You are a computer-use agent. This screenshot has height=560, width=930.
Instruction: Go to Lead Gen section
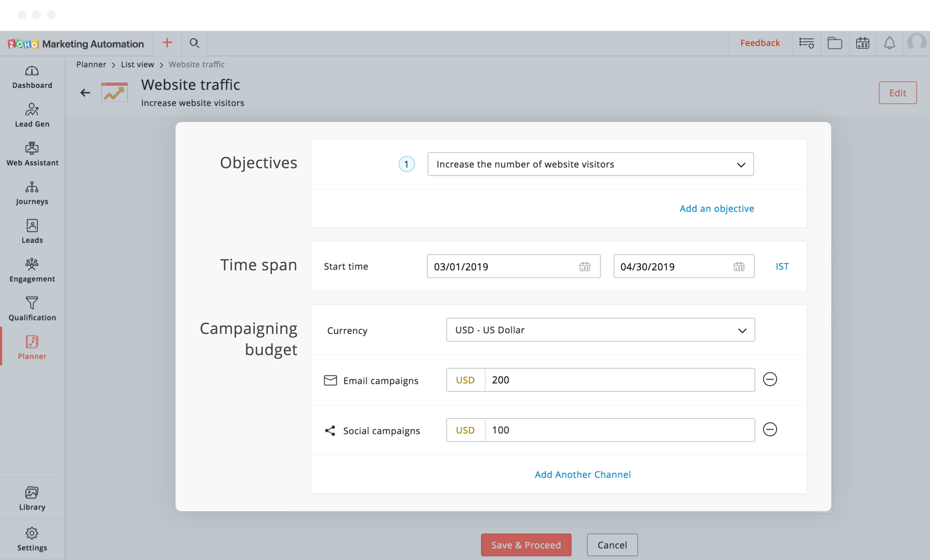(32, 116)
